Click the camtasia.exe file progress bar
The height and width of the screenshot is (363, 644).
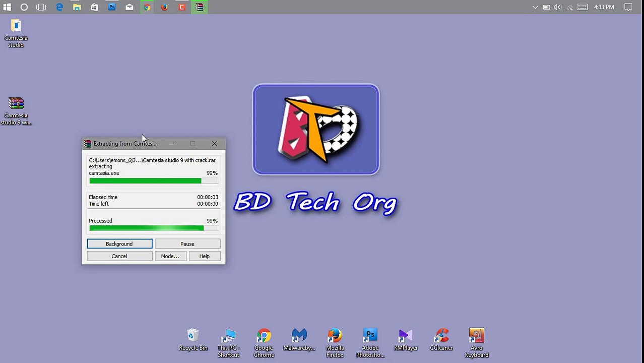[x=154, y=181]
